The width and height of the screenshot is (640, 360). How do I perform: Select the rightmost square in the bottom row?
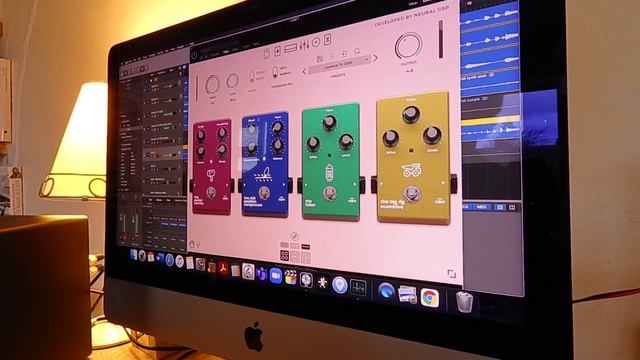(305, 257)
